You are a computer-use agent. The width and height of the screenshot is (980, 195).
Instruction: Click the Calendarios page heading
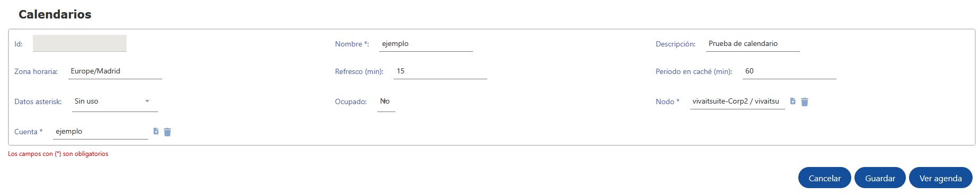(55, 14)
